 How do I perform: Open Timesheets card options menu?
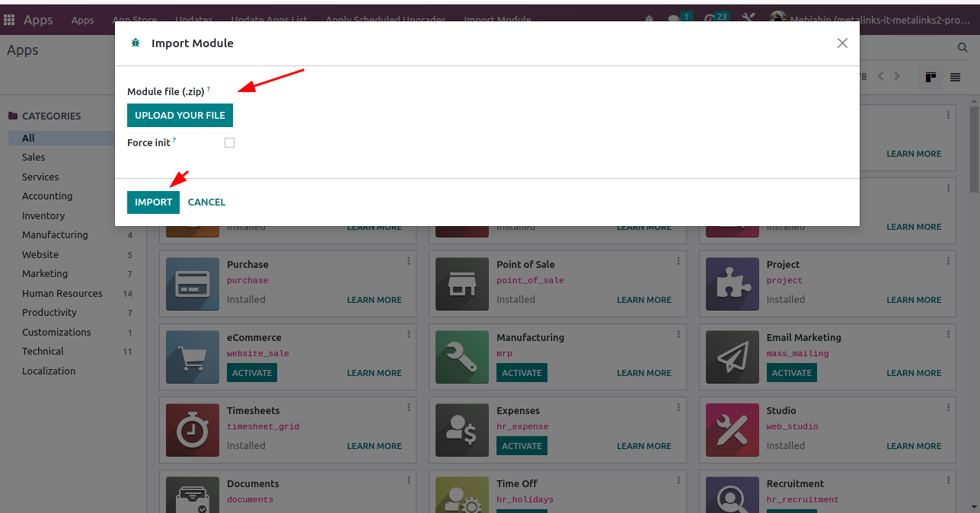[409, 407]
